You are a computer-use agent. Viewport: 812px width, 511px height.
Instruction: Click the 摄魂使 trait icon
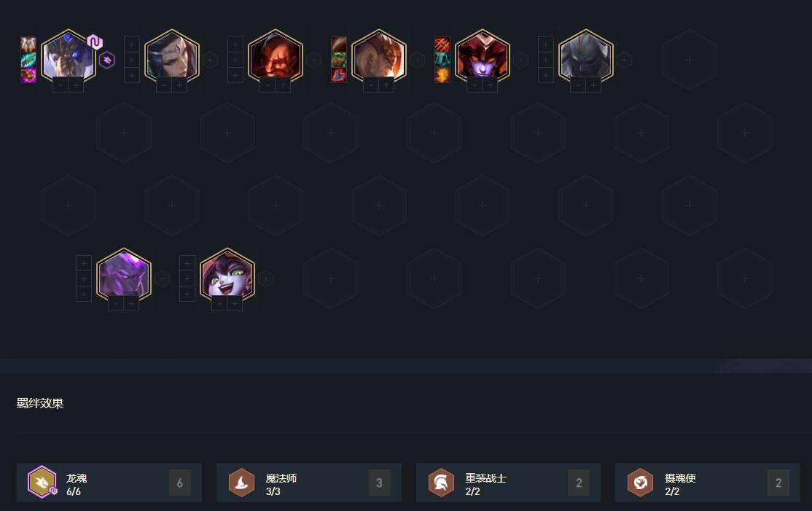pos(641,483)
